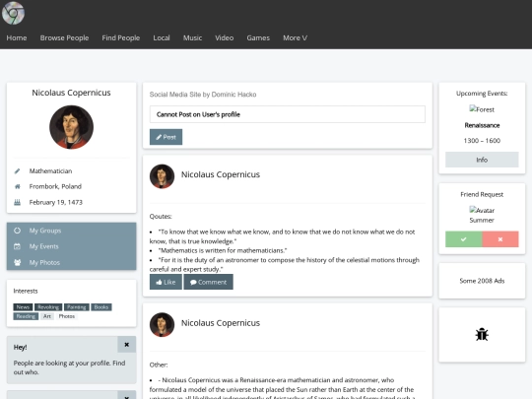Click the Copernicus avatar on the Quotes post
Image resolution: width=532 pixels, height=399 pixels.
(x=162, y=176)
